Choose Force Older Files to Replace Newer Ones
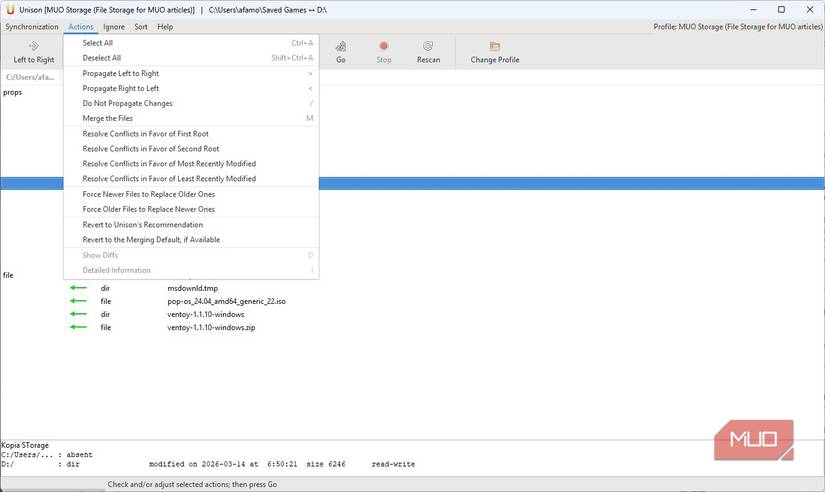Viewport: 825px width, 492px height. (x=191, y=209)
